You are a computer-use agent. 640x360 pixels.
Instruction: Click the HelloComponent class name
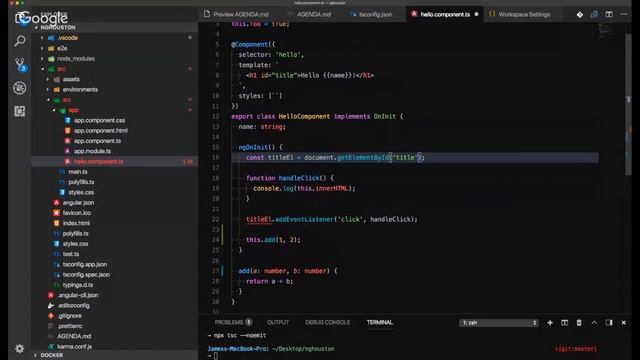point(304,116)
